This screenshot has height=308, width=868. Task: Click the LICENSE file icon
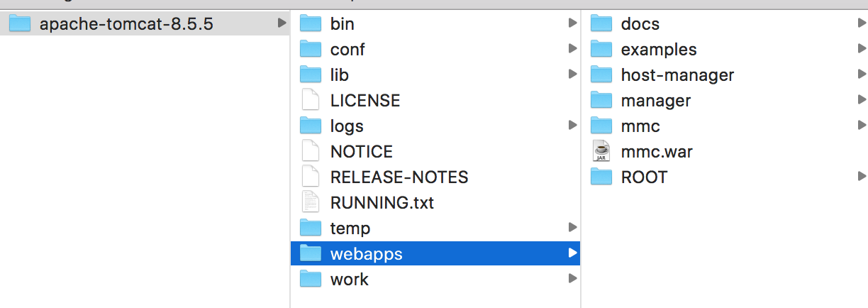(311, 100)
